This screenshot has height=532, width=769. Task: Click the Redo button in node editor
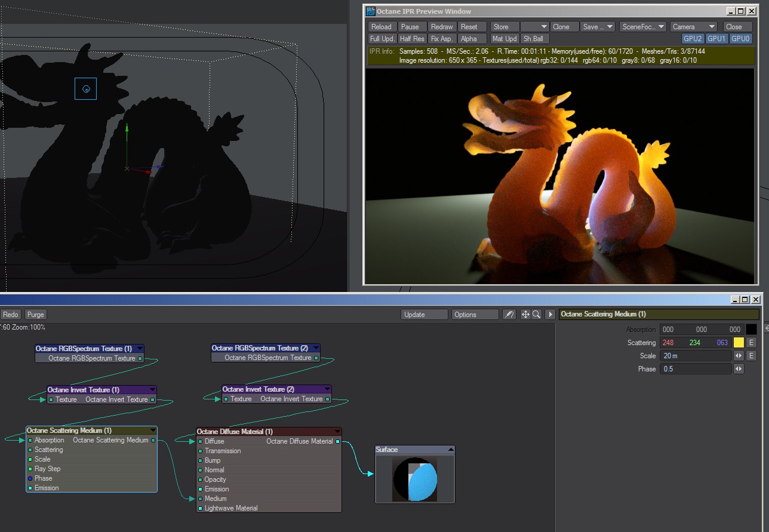click(x=11, y=315)
